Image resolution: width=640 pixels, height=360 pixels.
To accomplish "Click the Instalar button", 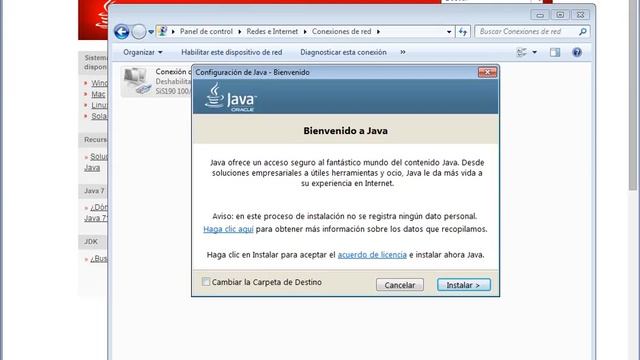I will click(x=463, y=285).
